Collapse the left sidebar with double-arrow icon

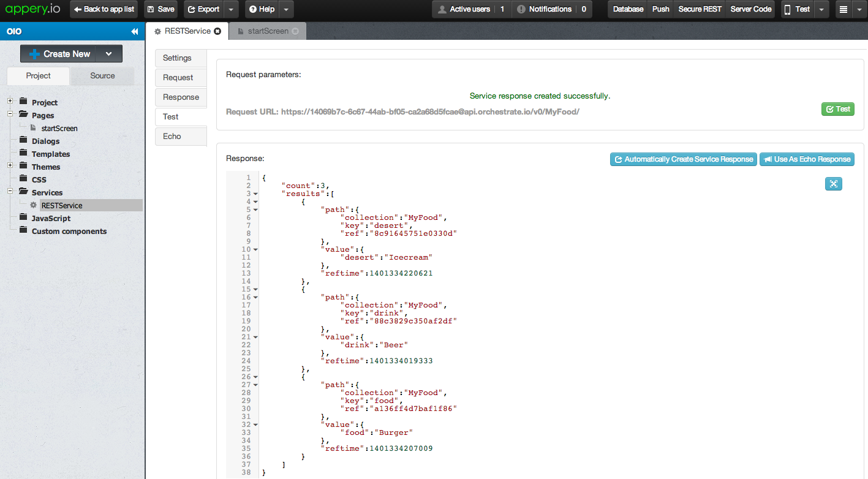point(135,31)
